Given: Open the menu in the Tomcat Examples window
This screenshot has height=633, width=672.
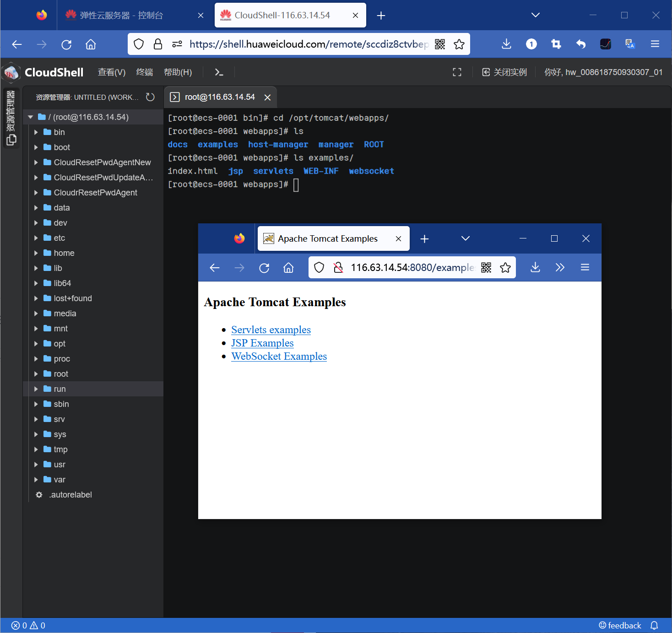Looking at the screenshot, I should tap(585, 267).
